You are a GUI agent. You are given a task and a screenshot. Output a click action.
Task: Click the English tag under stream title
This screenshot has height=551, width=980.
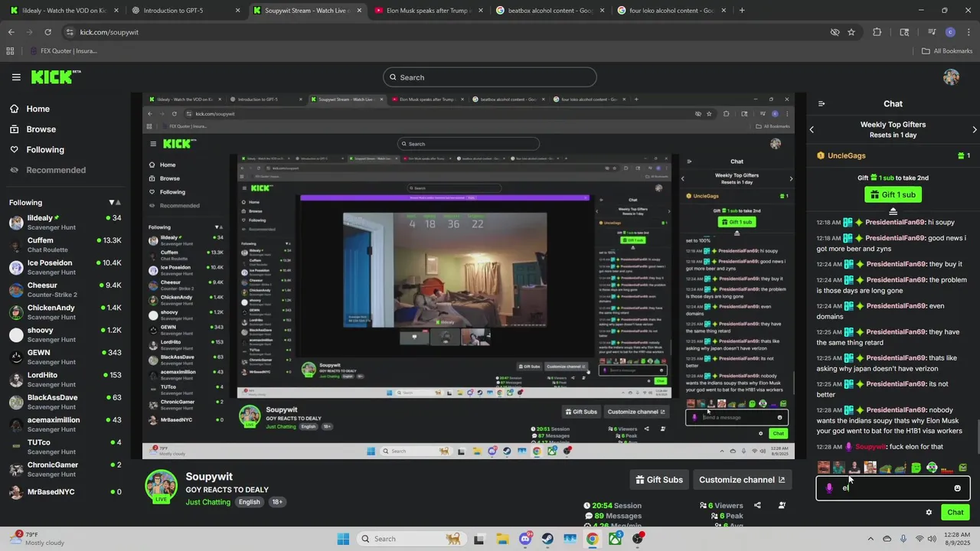(x=249, y=502)
